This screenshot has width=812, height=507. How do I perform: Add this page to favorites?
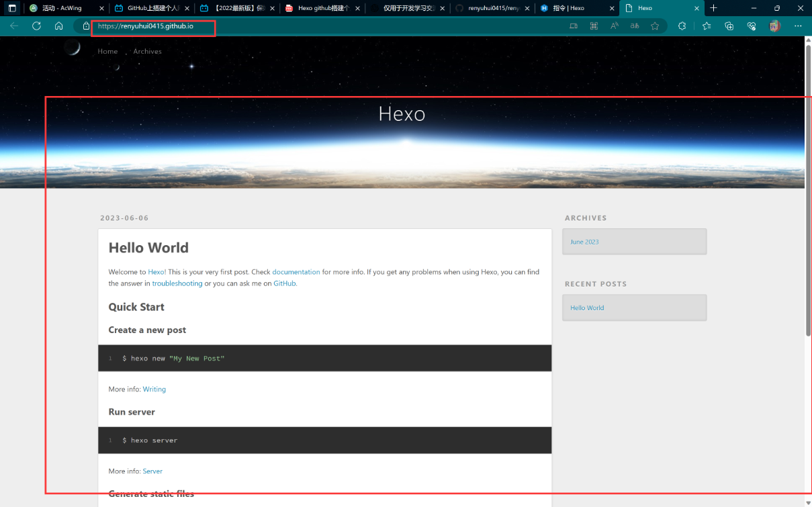pyautogui.click(x=655, y=26)
